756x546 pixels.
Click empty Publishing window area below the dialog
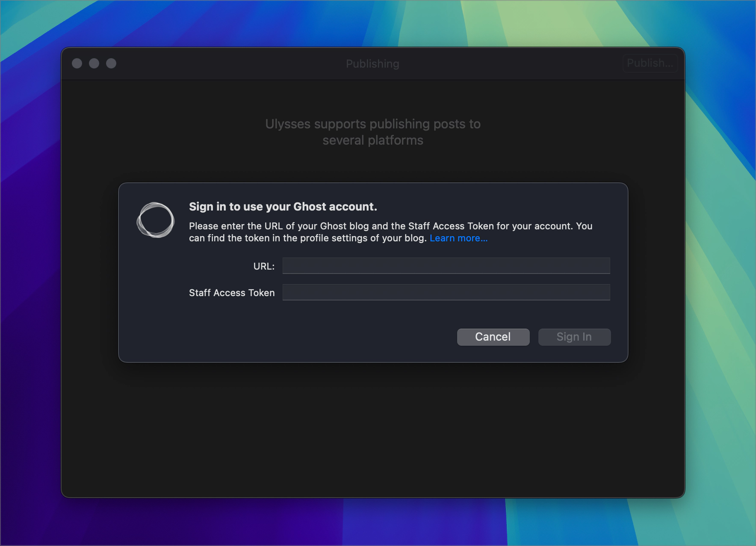(x=372, y=428)
